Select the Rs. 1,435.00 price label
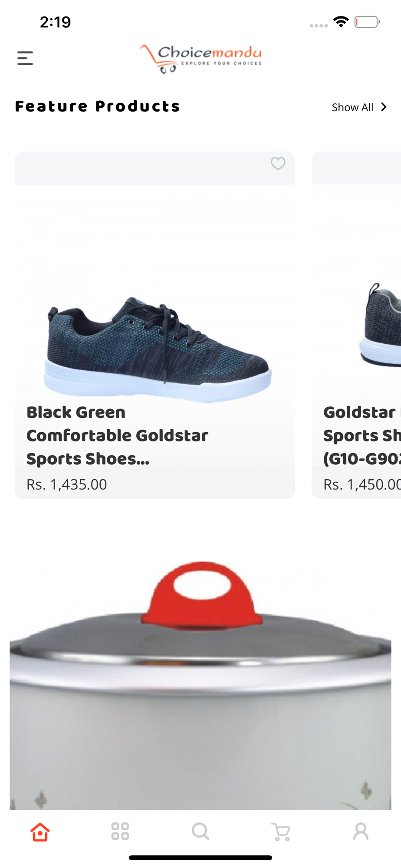401x868 pixels. click(67, 484)
